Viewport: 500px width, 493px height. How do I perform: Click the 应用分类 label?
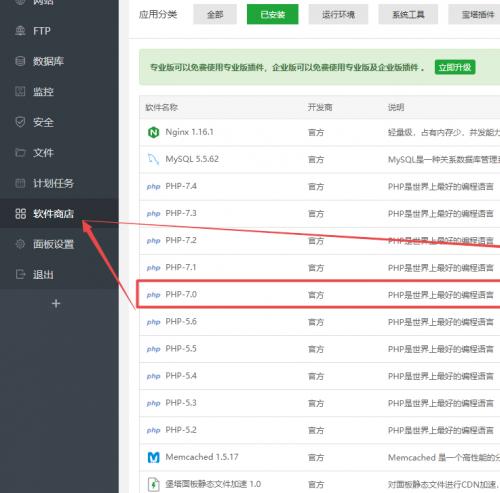[158, 14]
